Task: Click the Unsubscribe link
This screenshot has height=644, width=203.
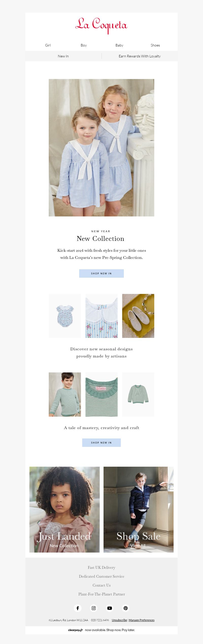Action: click(119, 620)
